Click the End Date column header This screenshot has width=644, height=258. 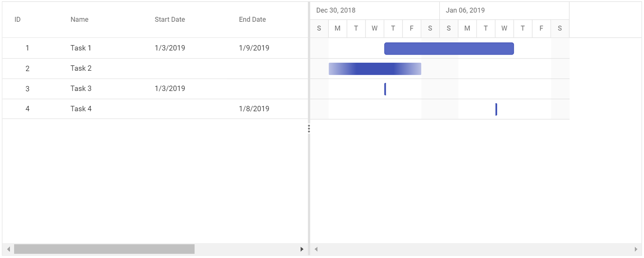(252, 19)
